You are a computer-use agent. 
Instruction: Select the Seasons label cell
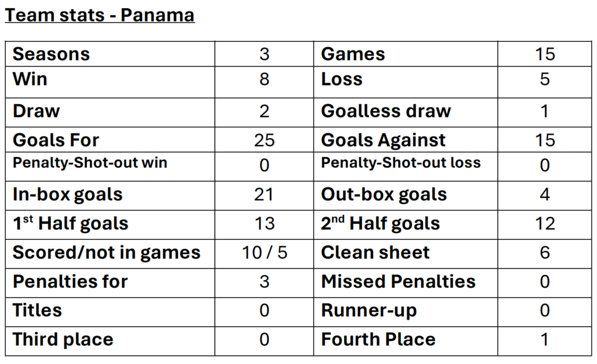pyautogui.click(x=110, y=54)
